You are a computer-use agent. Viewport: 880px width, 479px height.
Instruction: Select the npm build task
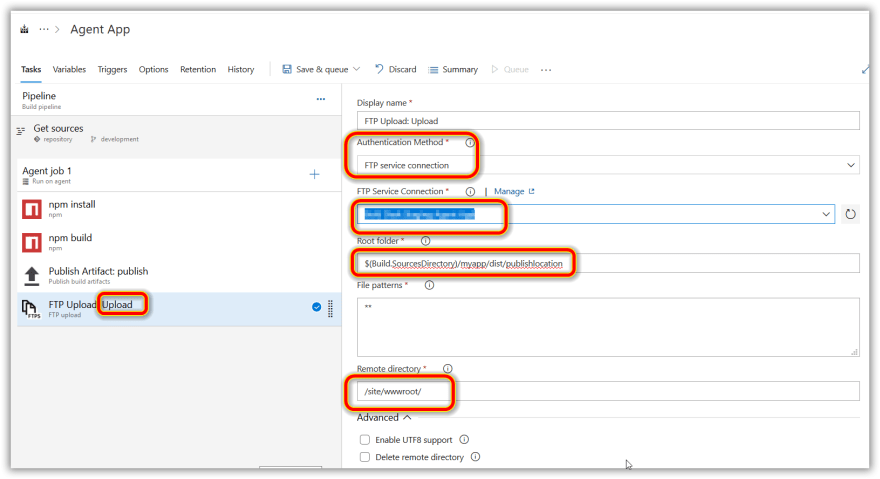[179, 242]
